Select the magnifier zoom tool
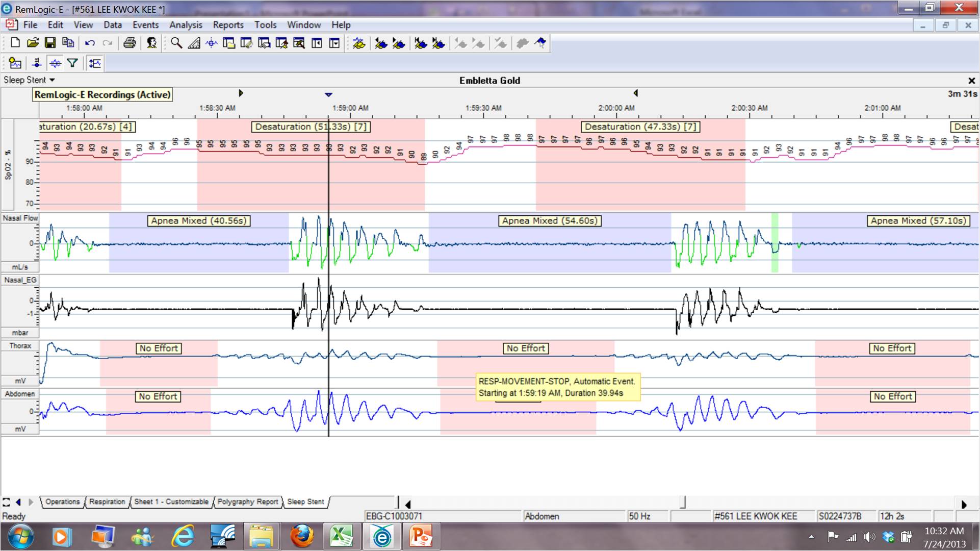 [x=176, y=43]
